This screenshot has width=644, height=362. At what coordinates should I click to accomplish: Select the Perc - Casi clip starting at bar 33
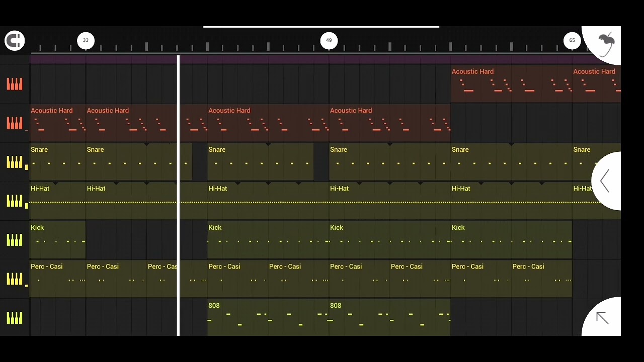click(116, 279)
